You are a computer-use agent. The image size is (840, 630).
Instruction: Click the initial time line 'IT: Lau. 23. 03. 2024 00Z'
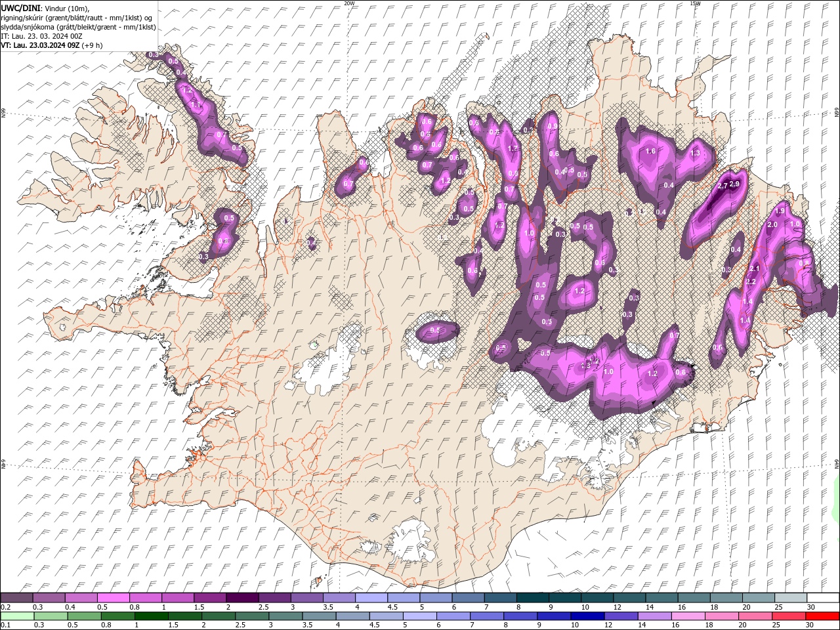click(x=40, y=36)
